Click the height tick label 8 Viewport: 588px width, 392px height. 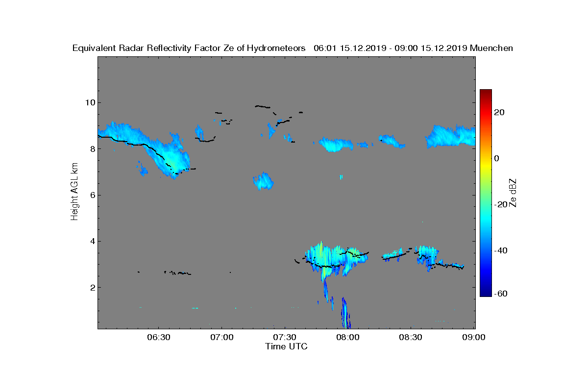click(92, 148)
